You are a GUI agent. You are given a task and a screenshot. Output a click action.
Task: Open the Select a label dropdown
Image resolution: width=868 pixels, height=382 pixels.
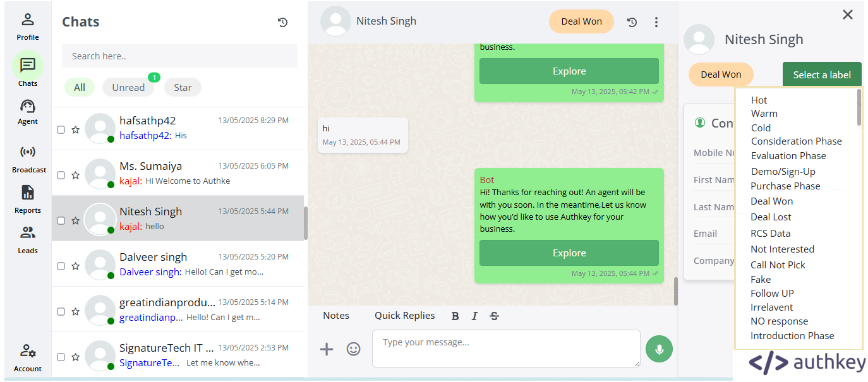pyautogui.click(x=822, y=75)
